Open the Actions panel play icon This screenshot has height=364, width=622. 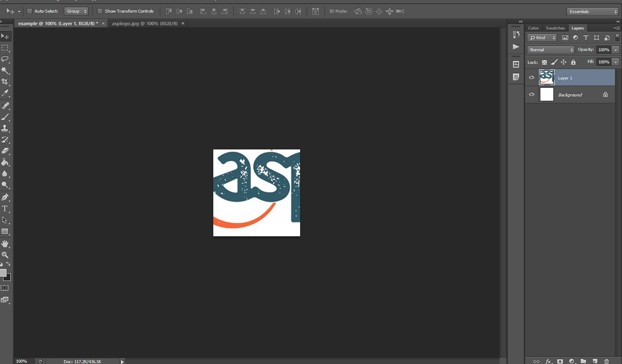[x=516, y=46]
